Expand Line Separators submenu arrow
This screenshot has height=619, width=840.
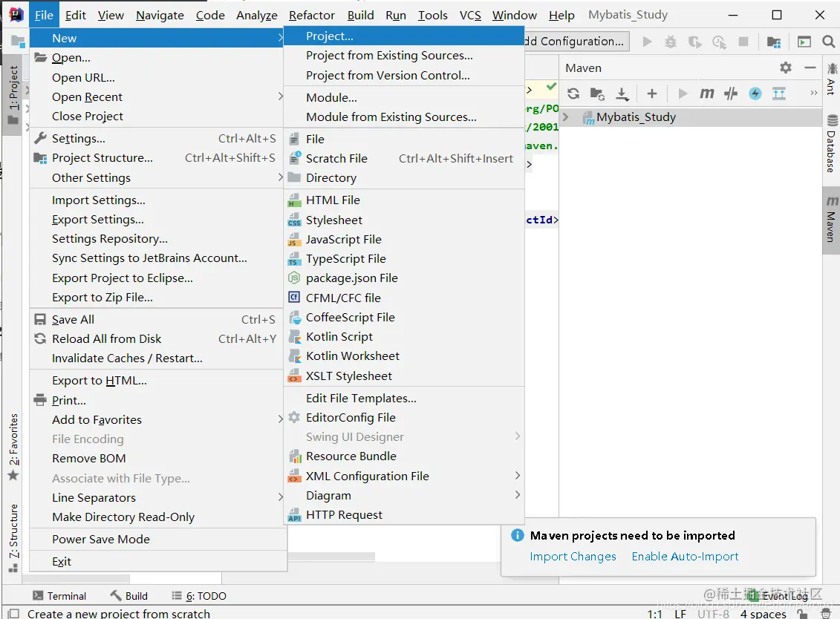pos(280,497)
